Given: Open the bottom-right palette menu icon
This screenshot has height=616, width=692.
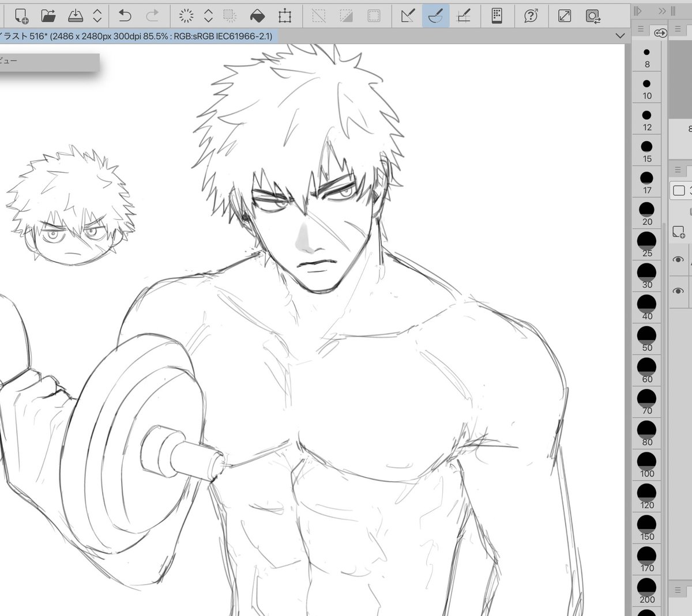Looking at the screenshot, I should pyautogui.click(x=678, y=589).
